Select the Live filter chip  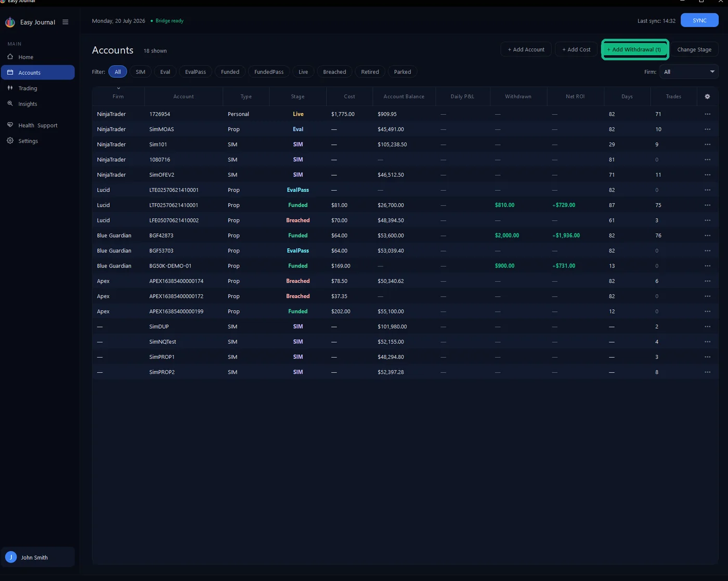pyautogui.click(x=303, y=72)
